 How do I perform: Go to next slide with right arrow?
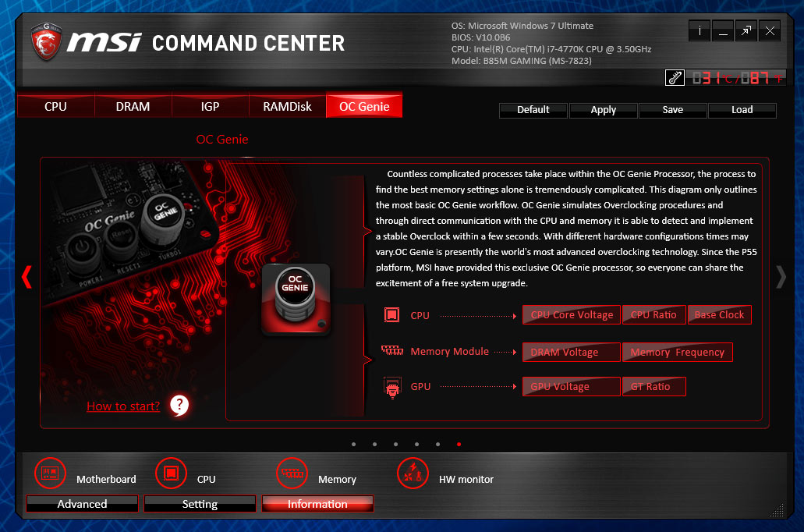click(x=781, y=277)
